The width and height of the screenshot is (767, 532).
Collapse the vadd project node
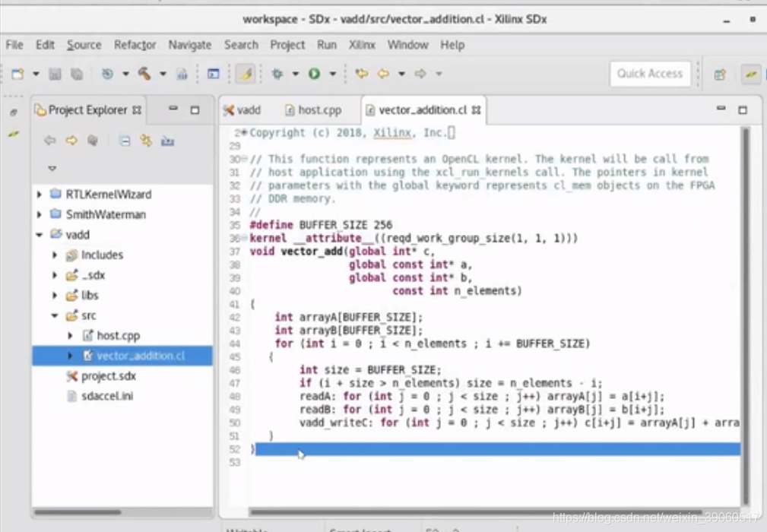[x=40, y=235]
